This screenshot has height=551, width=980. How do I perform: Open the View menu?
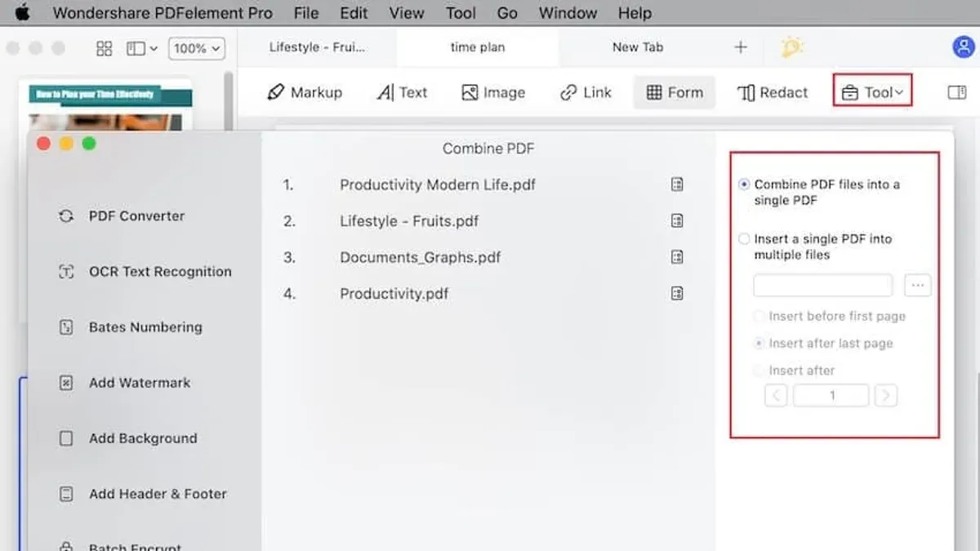(x=406, y=13)
